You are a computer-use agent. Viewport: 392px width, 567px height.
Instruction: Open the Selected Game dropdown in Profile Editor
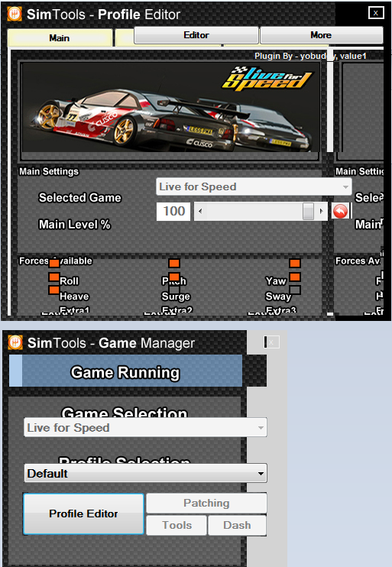click(x=254, y=186)
